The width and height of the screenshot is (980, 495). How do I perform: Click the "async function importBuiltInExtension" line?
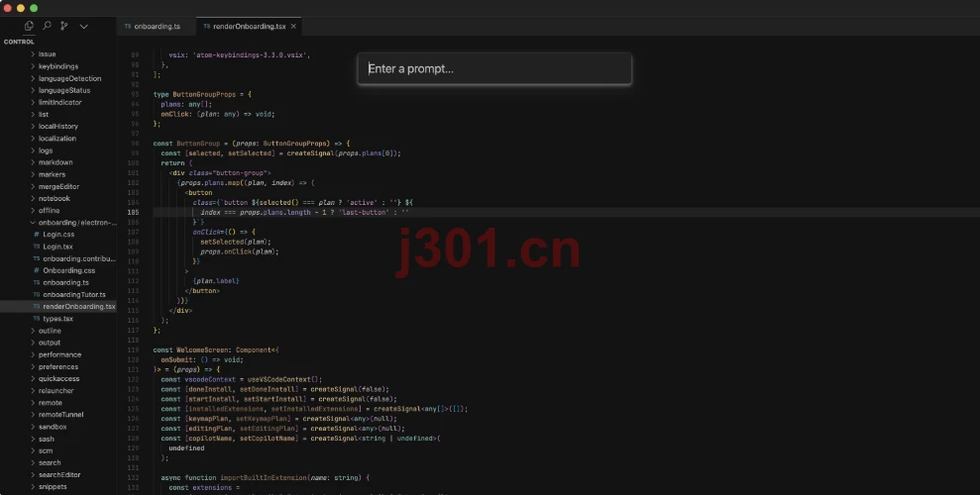point(265,478)
